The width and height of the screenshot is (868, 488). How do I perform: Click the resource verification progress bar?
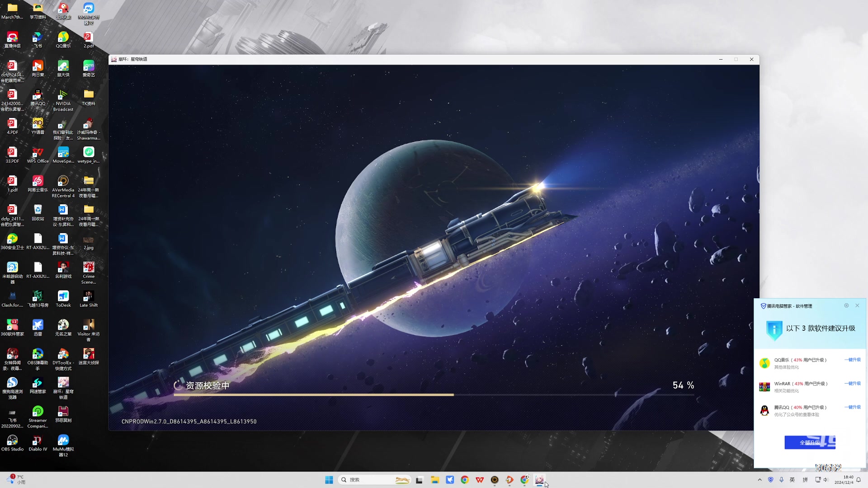tap(434, 395)
